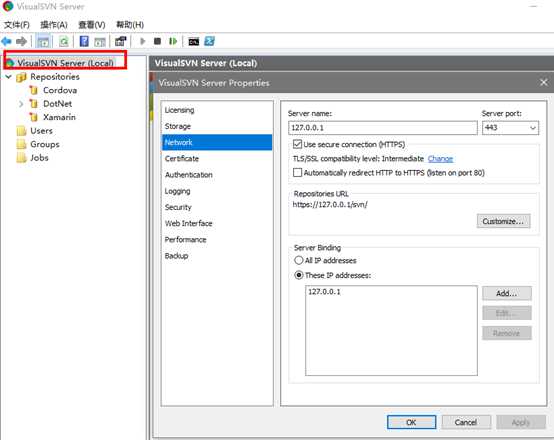Expand the DotNet repository node
The image size is (554, 440).
(x=21, y=104)
